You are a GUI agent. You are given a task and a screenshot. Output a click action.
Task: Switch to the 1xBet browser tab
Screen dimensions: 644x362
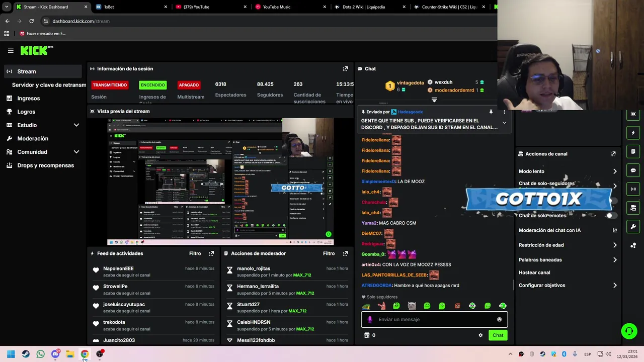point(131,7)
